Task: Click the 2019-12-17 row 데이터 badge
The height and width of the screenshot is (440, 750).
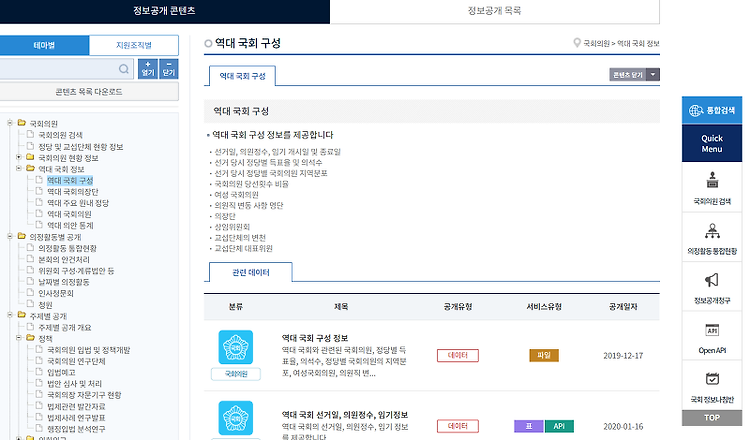Action: pyautogui.click(x=458, y=355)
